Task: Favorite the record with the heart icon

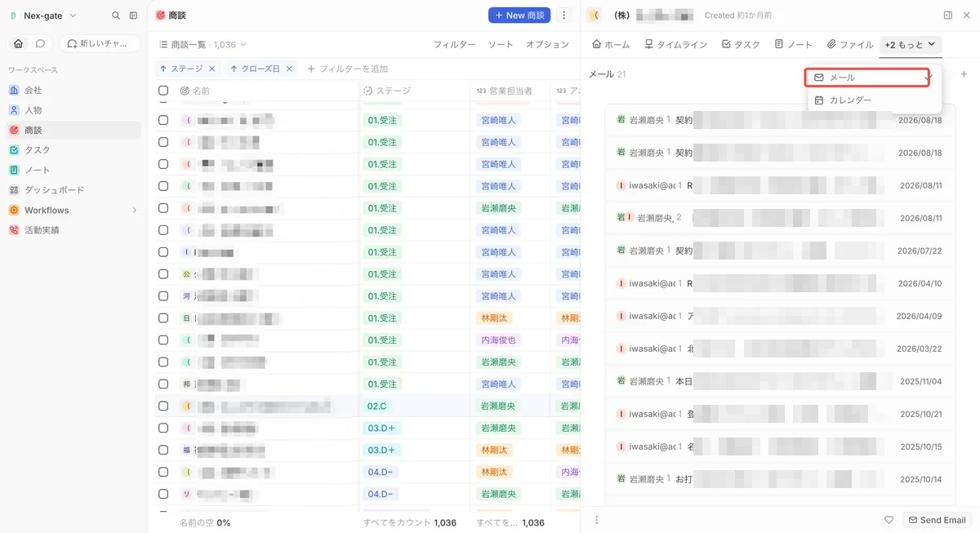Action: pos(889,520)
